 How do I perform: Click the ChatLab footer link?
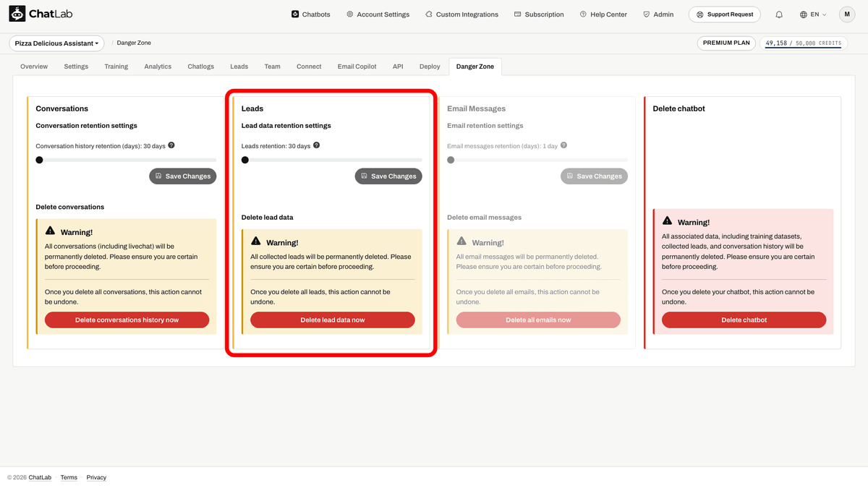point(40,477)
